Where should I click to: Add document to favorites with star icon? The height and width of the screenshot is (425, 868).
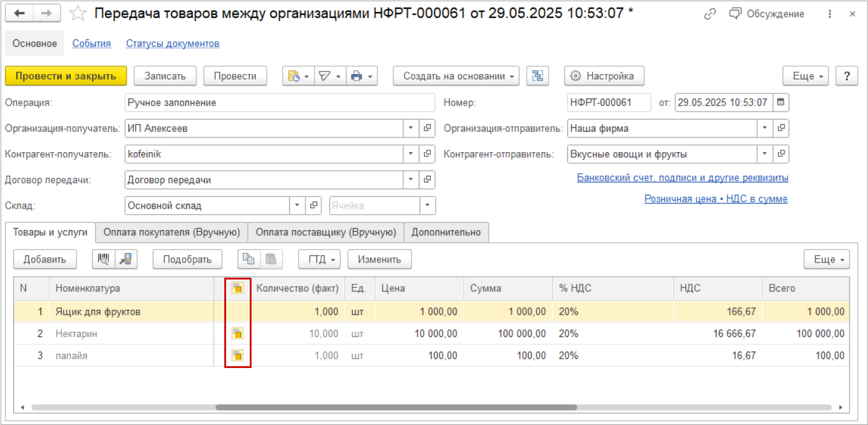click(x=78, y=13)
